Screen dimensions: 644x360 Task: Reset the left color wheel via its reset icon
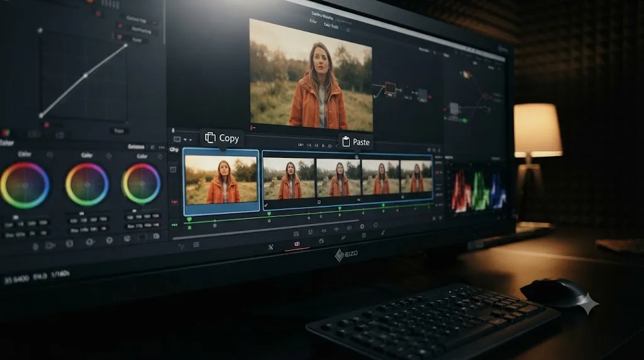click(50, 155)
